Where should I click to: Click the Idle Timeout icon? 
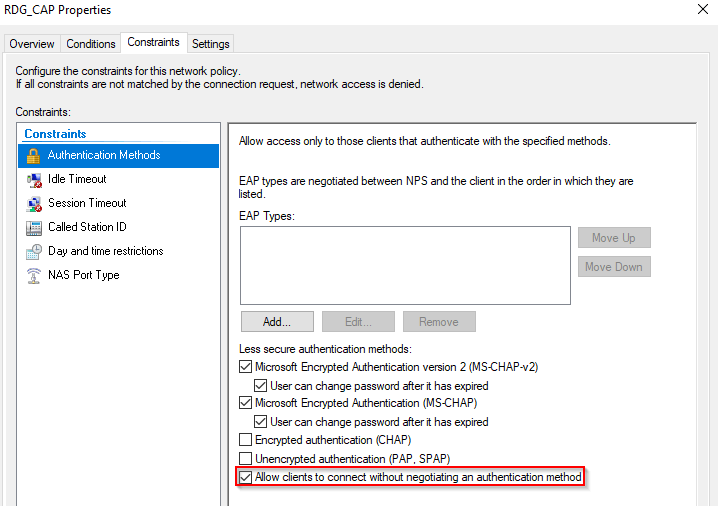33,179
